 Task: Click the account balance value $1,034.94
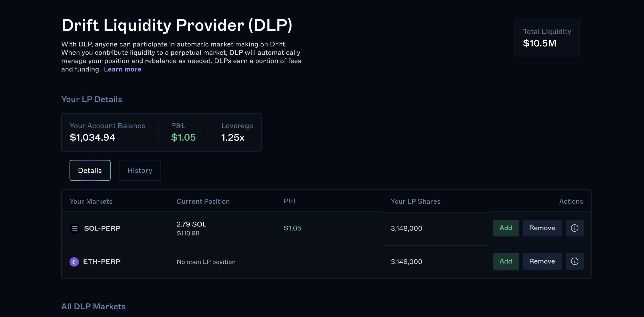pyautogui.click(x=92, y=137)
